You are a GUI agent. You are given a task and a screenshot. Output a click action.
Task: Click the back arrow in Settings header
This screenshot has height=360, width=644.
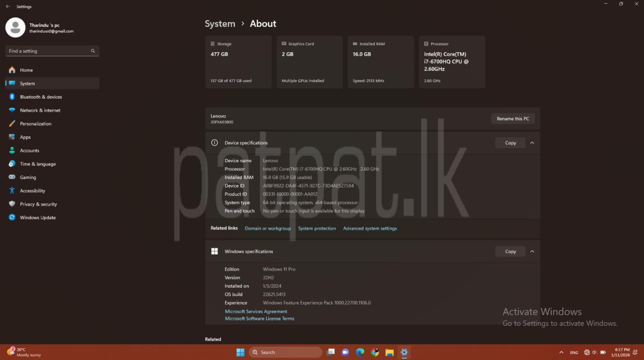8,7
